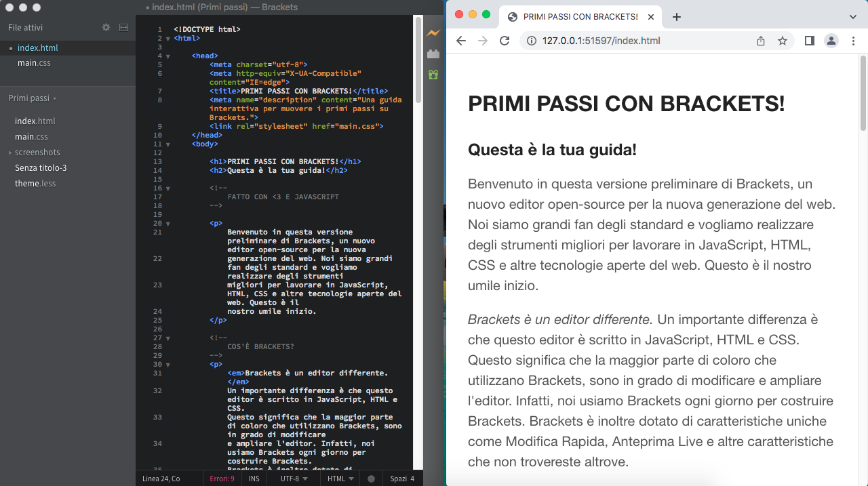Viewport: 868px width, 486px height.
Task: Click the Errori: 9 status indicator
Action: [222, 479]
